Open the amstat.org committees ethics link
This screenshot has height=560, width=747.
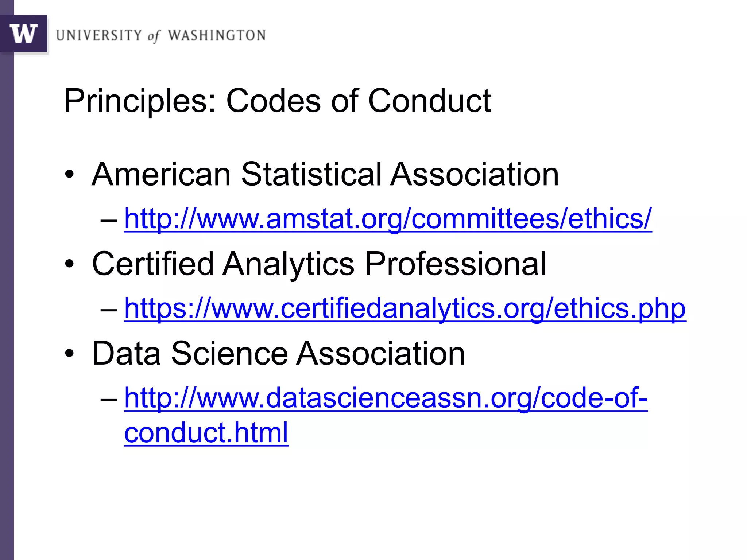tap(388, 219)
